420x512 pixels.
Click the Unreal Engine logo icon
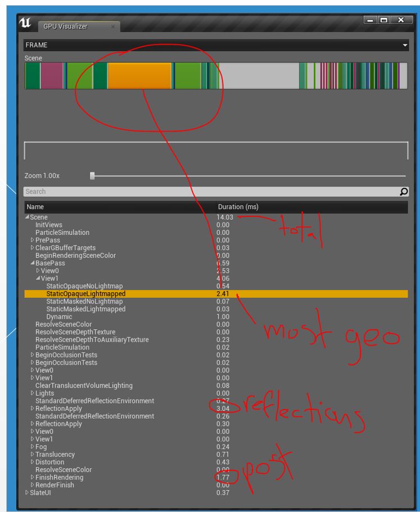click(25, 23)
